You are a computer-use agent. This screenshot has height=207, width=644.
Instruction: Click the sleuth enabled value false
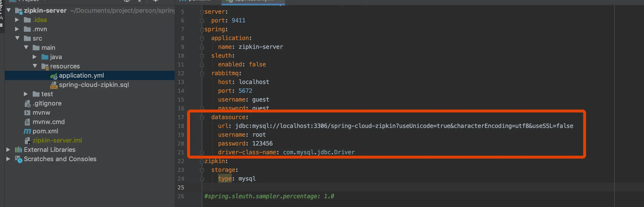257,64
